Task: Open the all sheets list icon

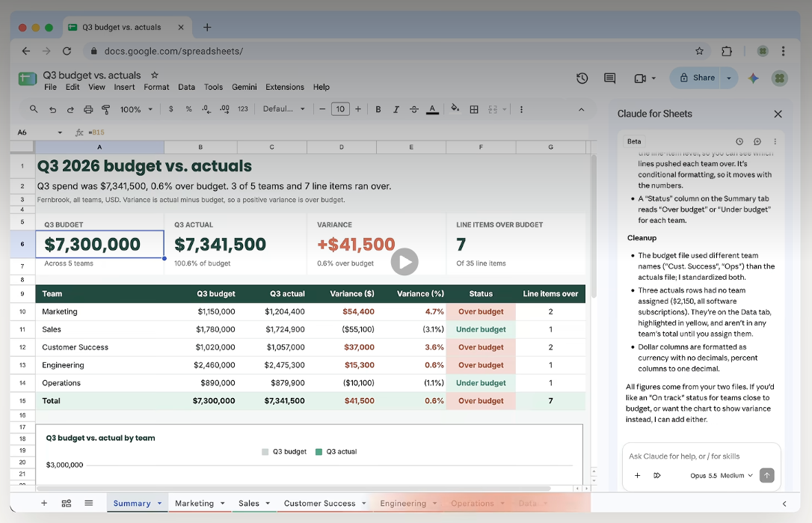Action: (x=88, y=504)
